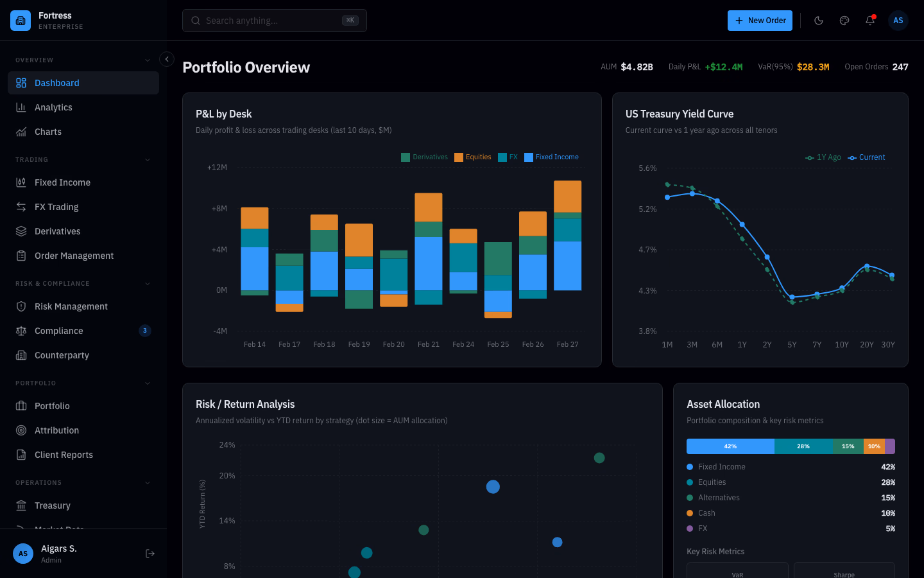Collapse the Operations section chevron
The width and height of the screenshot is (924, 578).
click(x=148, y=483)
